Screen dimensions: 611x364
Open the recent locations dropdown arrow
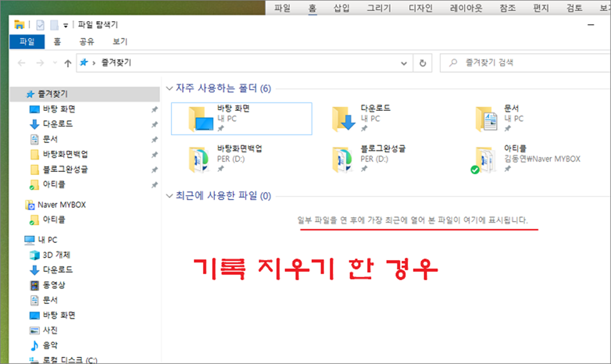click(55, 63)
